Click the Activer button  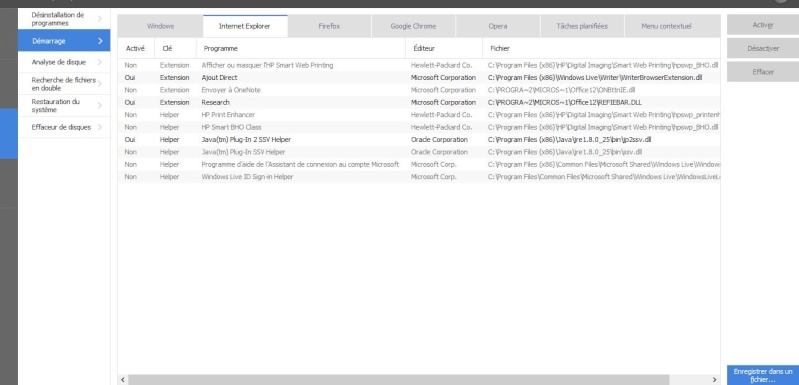(x=763, y=24)
